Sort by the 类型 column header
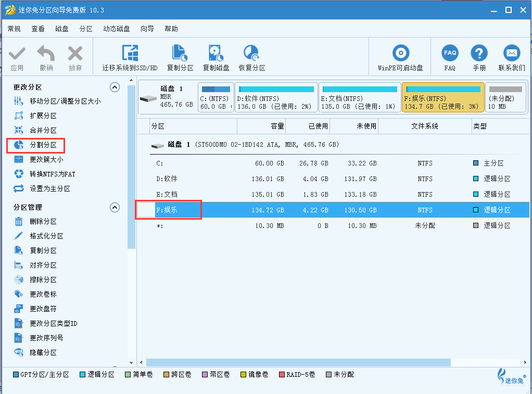The image size is (532, 394). (500, 126)
